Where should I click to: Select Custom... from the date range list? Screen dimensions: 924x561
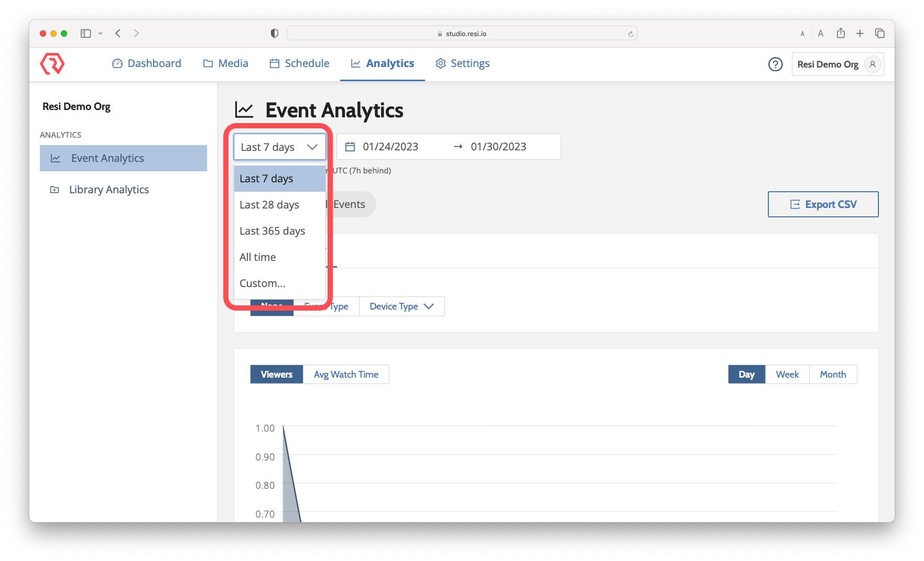263,283
